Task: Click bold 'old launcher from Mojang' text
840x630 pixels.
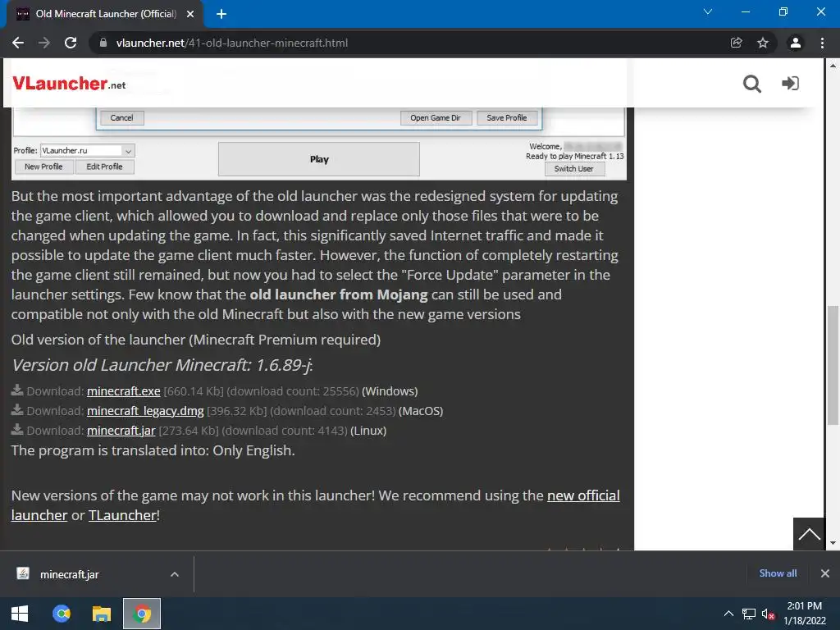Action: coord(339,294)
